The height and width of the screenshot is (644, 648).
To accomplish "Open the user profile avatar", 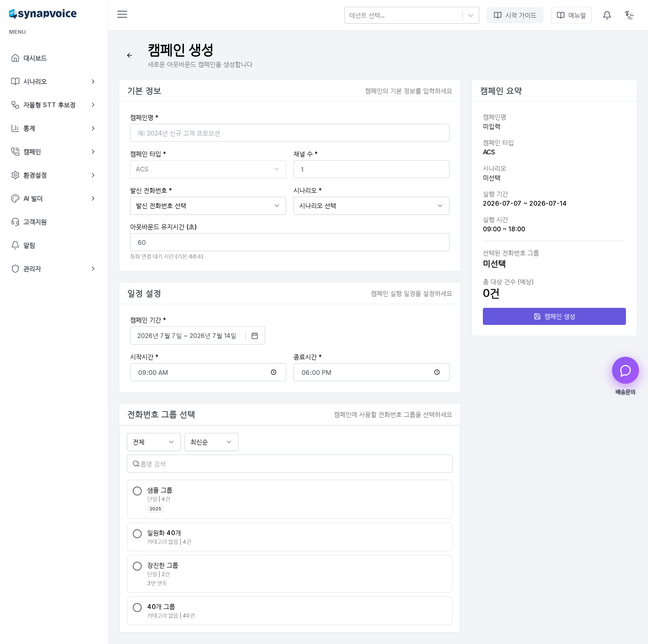I will [x=629, y=15].
